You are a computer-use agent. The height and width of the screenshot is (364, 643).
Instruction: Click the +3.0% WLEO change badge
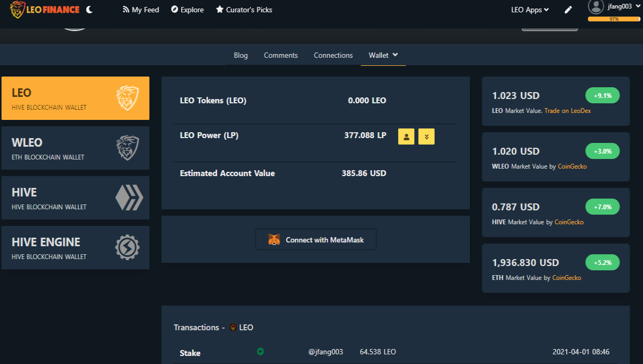tap(602, 151)
